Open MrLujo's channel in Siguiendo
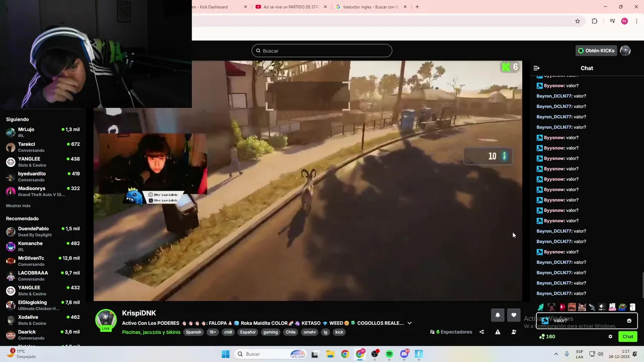This screenshot has width=644, height=362. 43,132
